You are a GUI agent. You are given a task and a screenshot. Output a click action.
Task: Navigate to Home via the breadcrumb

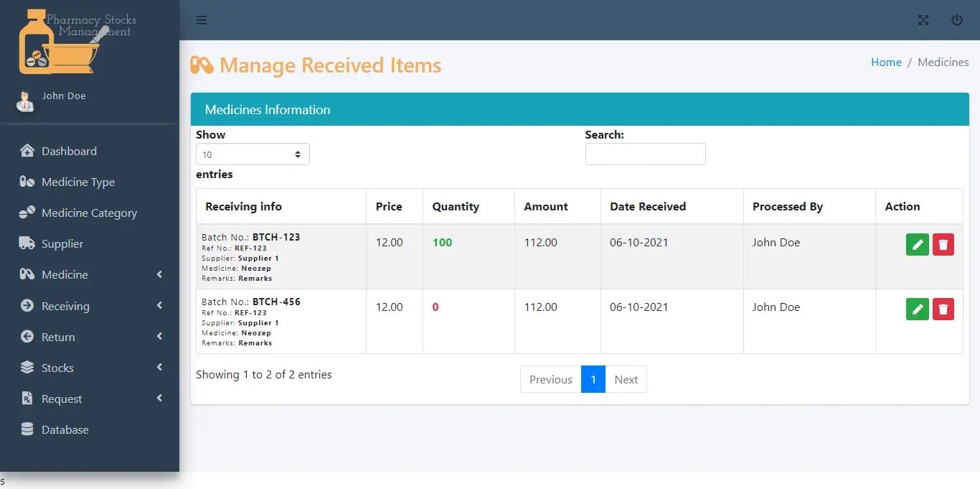[886, 62]
